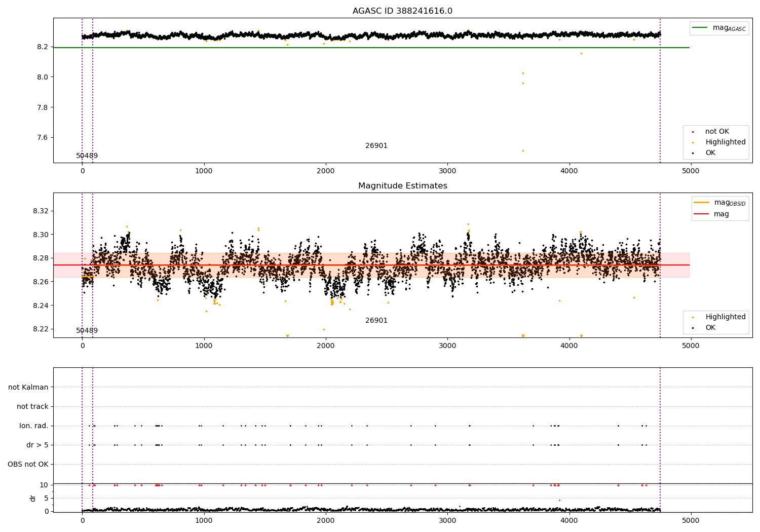Screen dimensions: 760x532
Task: Click the 'Magnitude Estimates' plot title
Action: click(x=402, y=186)
